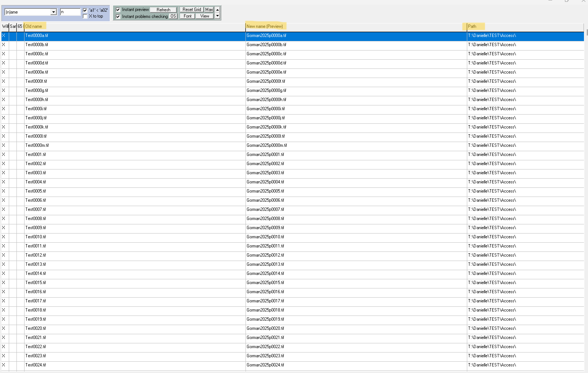
Task: Open the Font settings button
Action: (187, 16)
